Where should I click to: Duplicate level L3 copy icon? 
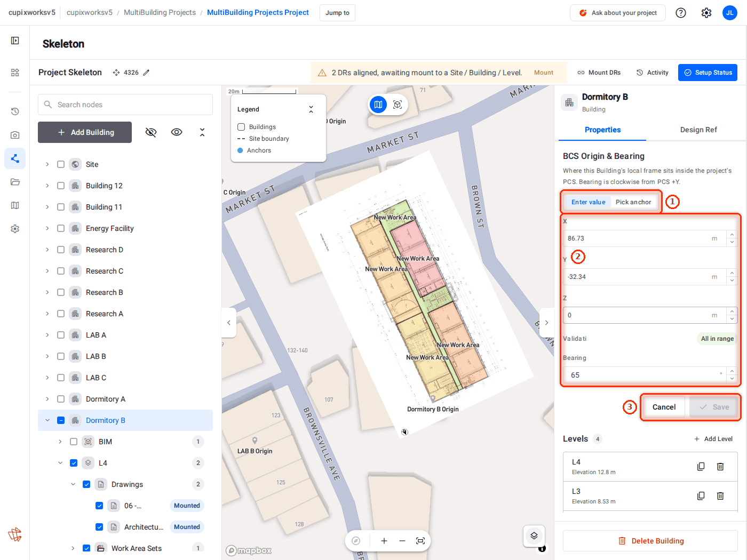click(x=701, y=496)
